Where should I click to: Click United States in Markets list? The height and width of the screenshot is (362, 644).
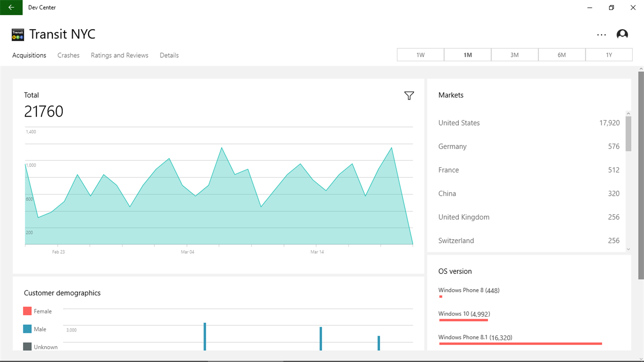459,123
